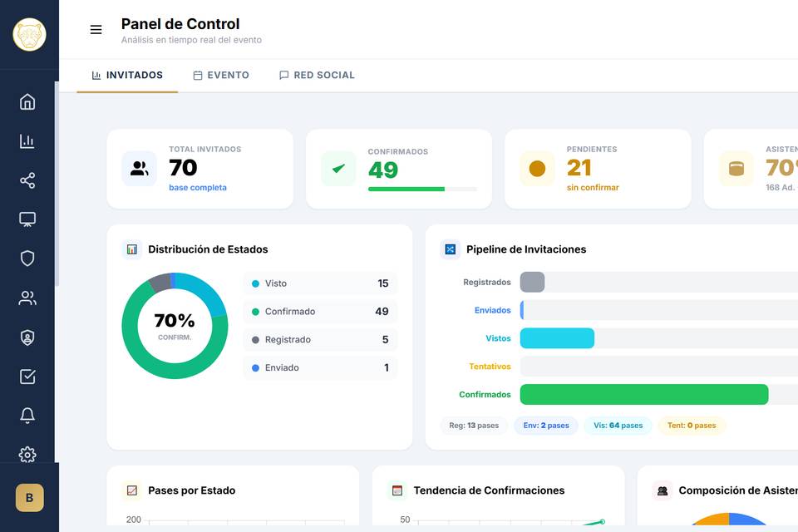The image size is (798, 532).
Task: Switch to the EVENTO tab
Action: (x=221, y=76)
